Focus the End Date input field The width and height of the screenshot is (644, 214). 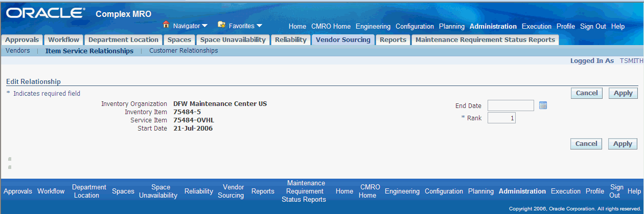tap(511, 105)
